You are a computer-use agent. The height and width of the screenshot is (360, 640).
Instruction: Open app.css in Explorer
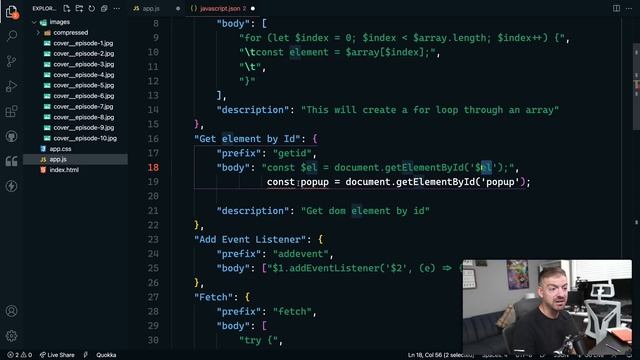(x=60, y=149)
